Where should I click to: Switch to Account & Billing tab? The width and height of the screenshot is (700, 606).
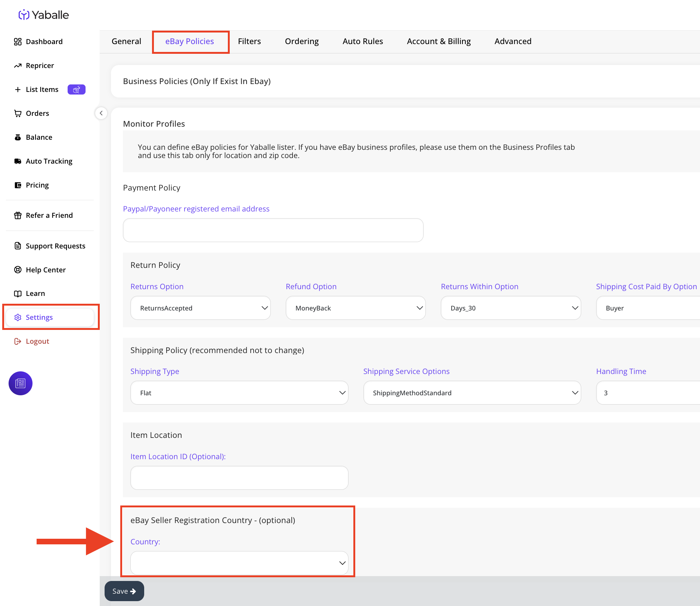(x=439, y=41)
